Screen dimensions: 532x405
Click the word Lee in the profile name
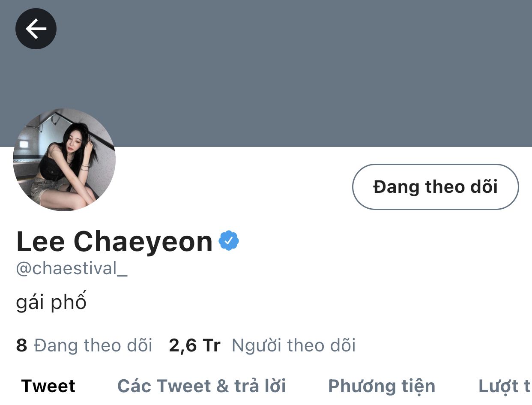coord(40,241)
